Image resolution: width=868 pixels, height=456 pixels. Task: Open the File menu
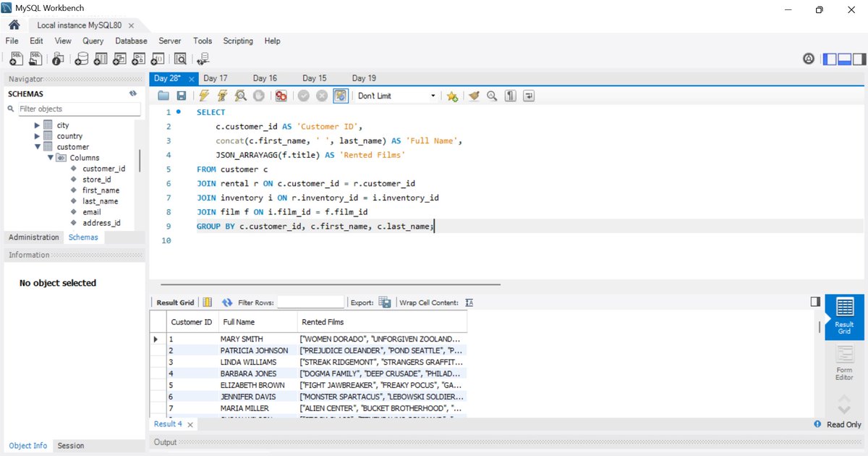(12, 41)
